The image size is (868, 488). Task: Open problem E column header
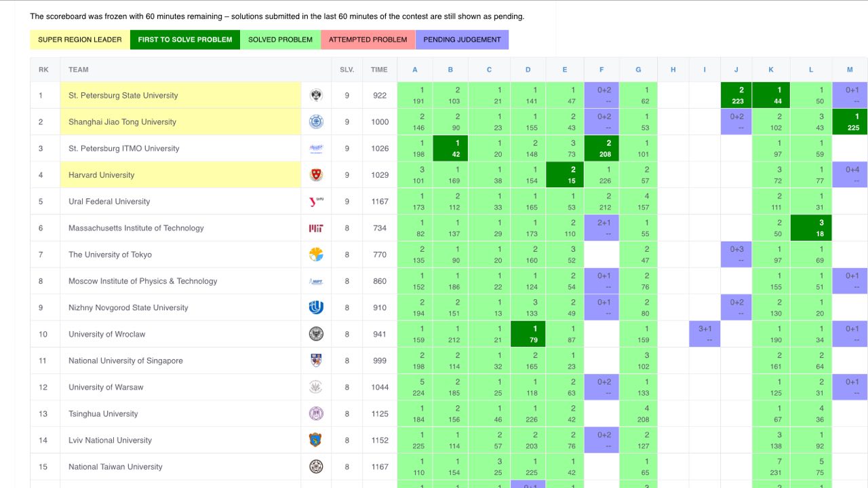point(565,69)
